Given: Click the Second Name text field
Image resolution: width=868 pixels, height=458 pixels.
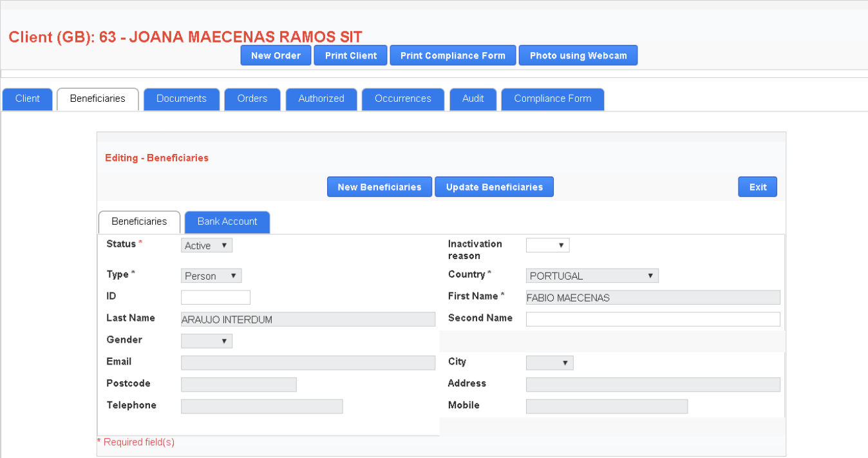Looking at the screenshot, I should pos(652,319).
